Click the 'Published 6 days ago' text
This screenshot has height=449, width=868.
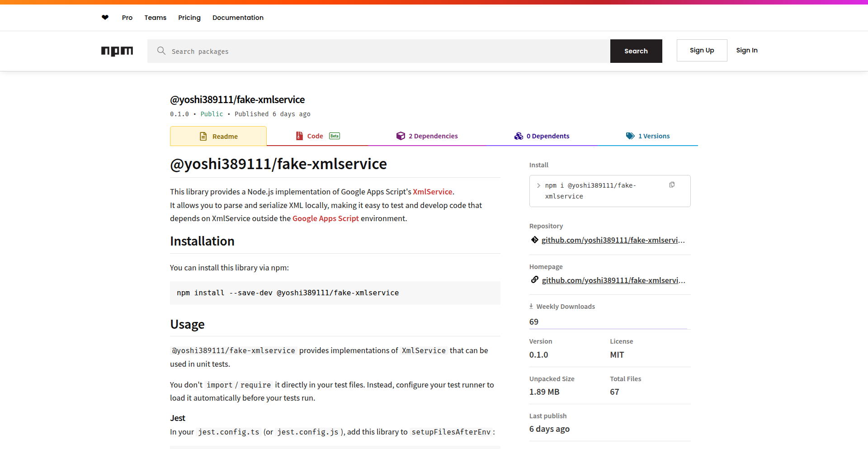273,114
